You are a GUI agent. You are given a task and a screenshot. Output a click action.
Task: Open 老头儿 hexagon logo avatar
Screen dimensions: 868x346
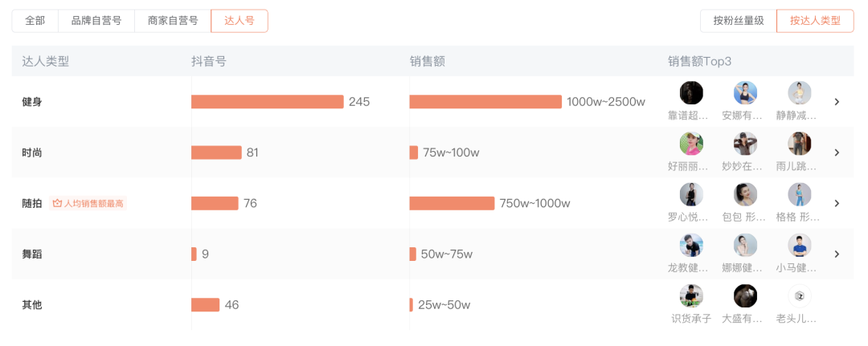pyautogui.click(x=800, y=296)
